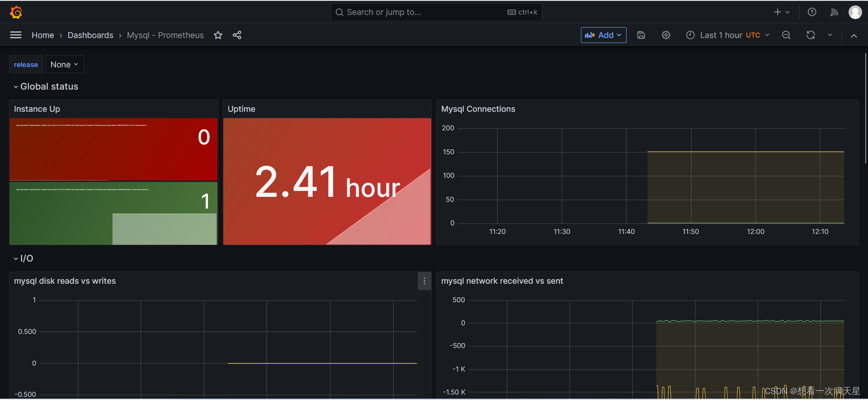Viewport: 868px width, 400px height.
Task: Open mysql disk reads panel menu
Action: tap(424, 281)
